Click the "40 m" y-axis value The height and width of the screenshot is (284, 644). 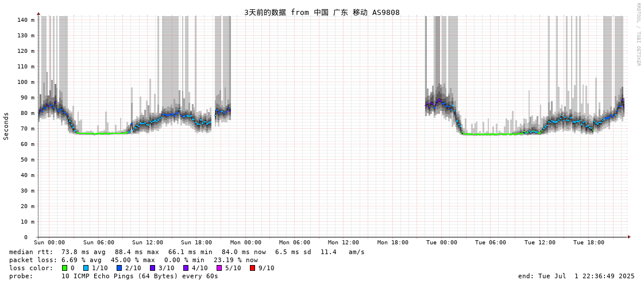pos(28,175)
